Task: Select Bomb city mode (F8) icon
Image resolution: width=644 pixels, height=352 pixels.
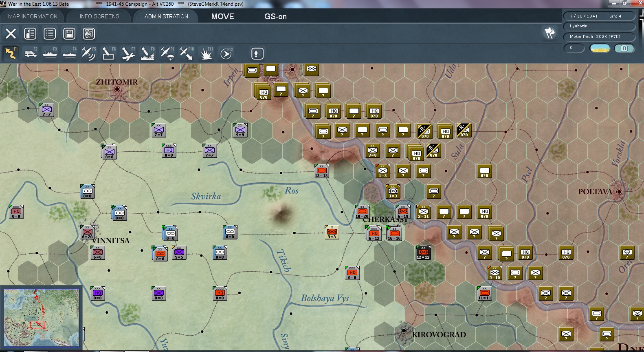Action: tap(147, 53)
